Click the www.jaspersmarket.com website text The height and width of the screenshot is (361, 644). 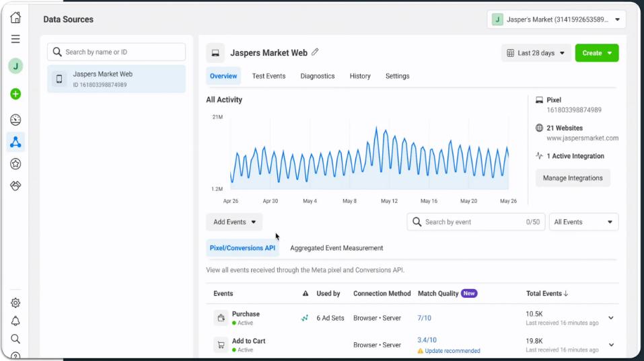tap(582, 138)
